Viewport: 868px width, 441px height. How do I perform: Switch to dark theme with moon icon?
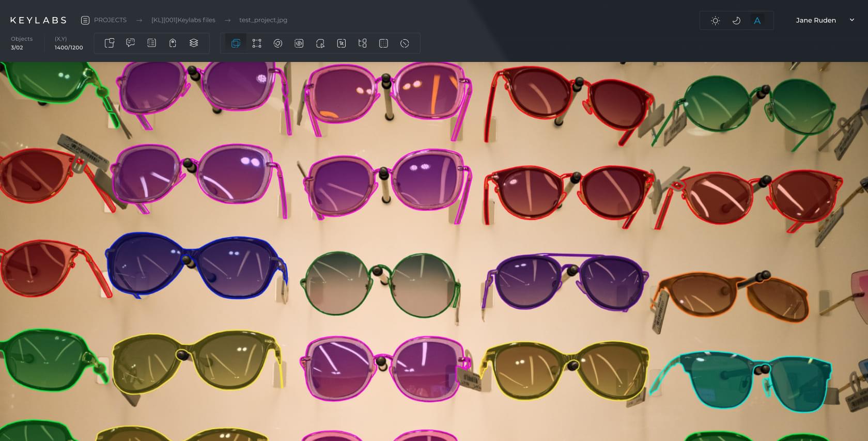[736, 21]
